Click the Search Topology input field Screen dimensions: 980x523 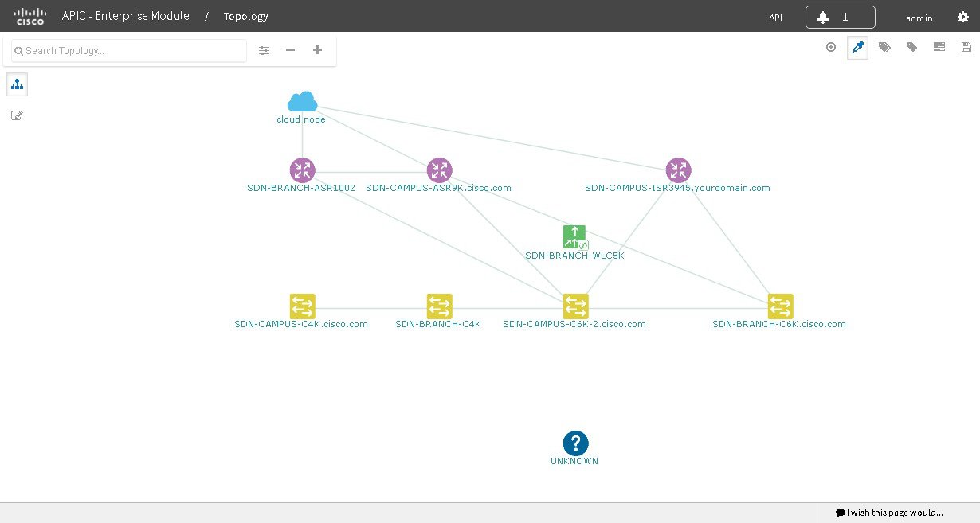click(129, 50)
